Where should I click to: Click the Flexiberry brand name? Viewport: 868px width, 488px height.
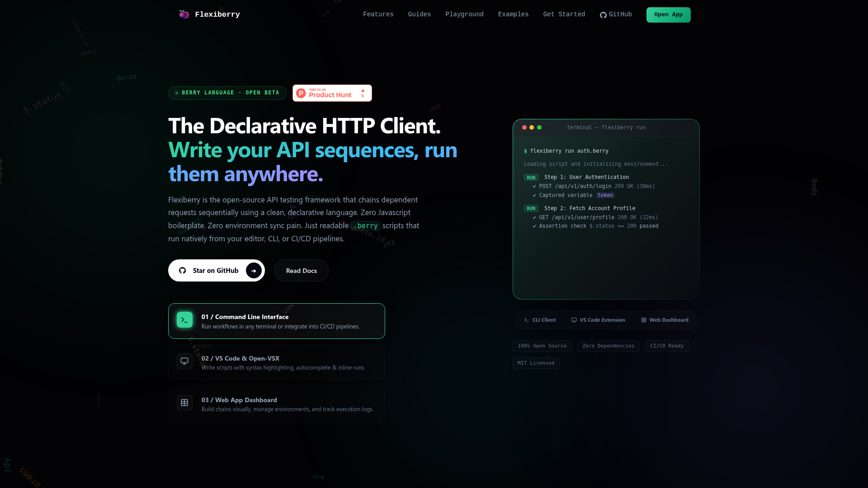pos(217,14)
